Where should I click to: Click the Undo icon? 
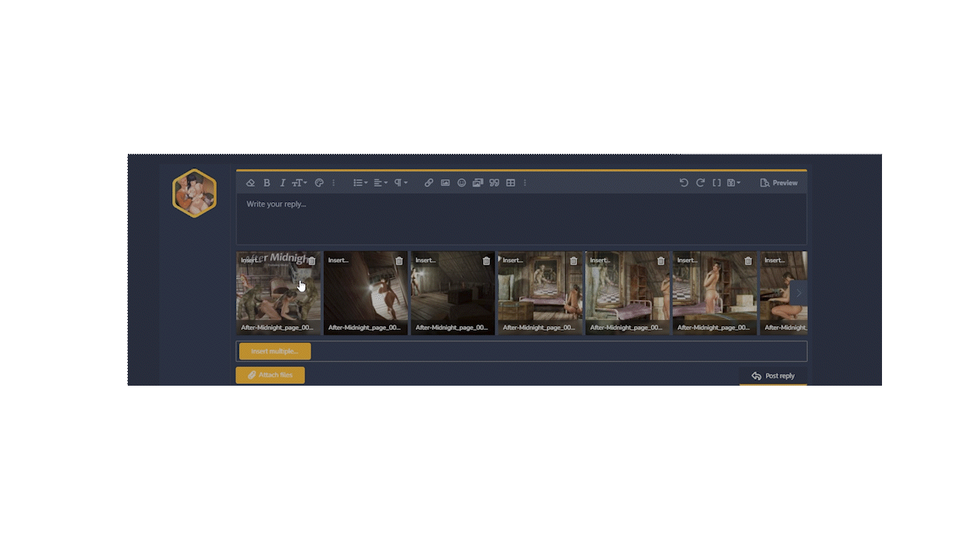(x=684, y=183)
